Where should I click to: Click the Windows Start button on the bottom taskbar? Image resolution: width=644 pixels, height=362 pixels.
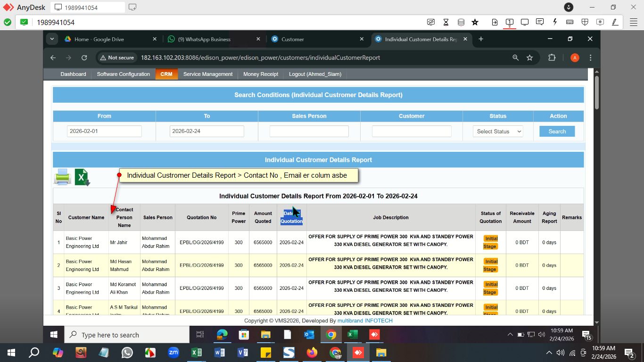coord(11,353)
